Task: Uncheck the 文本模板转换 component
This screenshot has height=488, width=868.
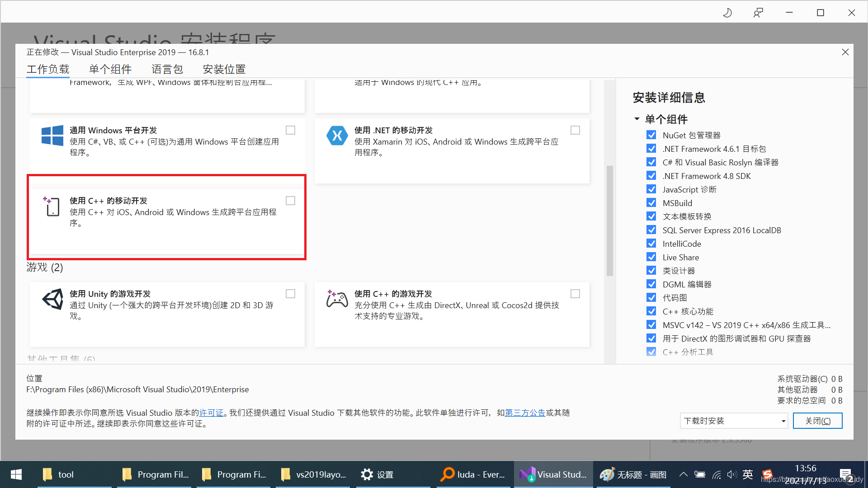Action: (651, 216)
